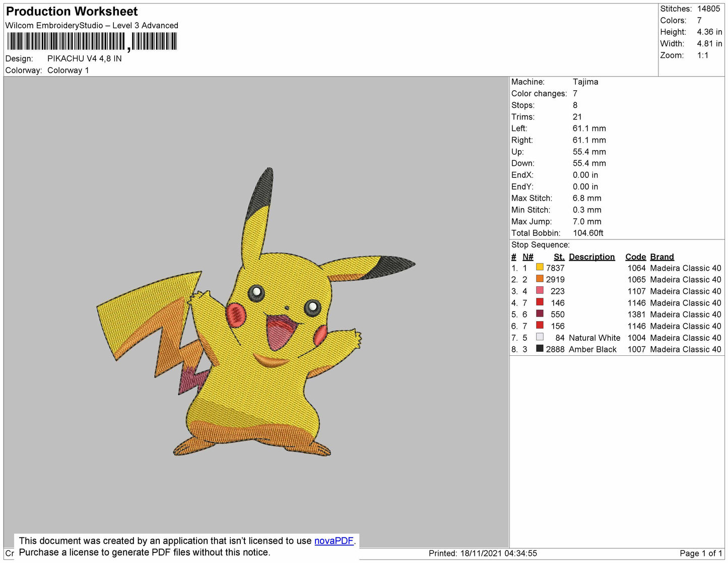This screenshot has width=728, height=563.
Task: Click the Machine value Tajima
Action: (x=585, y=82)
